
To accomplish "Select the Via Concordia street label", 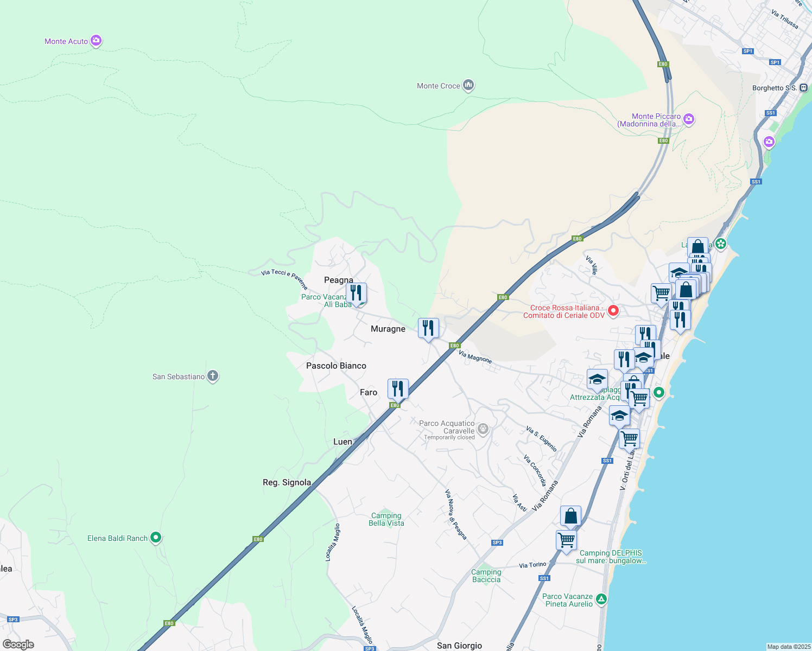I will 535,470.
